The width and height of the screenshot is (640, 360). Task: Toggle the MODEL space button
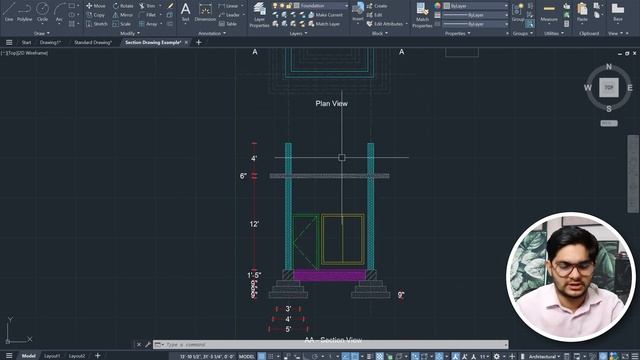point(247,356)
